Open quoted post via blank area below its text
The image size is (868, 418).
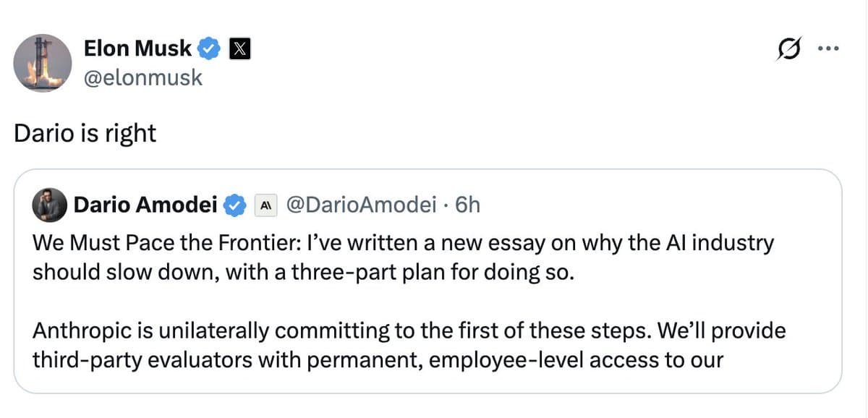[428, 383]
